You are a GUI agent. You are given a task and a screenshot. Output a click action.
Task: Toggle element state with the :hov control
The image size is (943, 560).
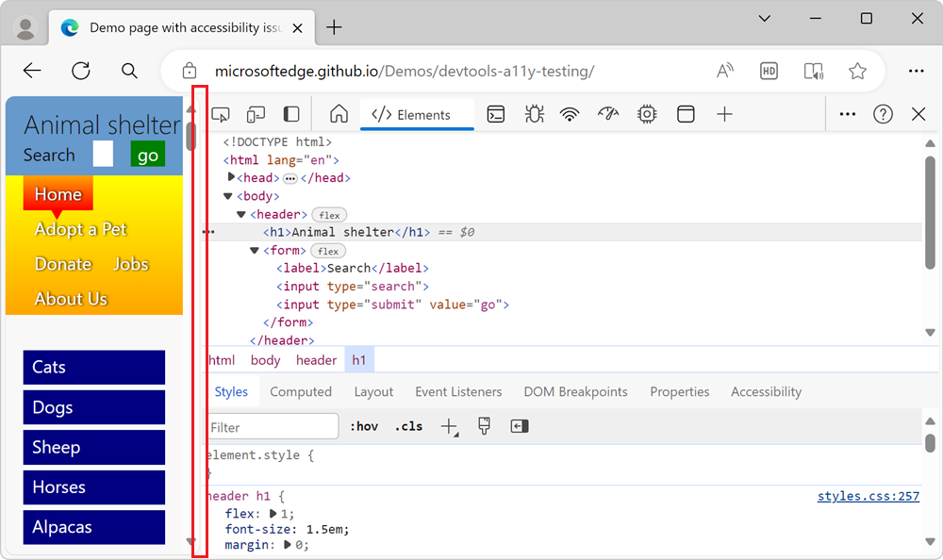tap(364, 426)
